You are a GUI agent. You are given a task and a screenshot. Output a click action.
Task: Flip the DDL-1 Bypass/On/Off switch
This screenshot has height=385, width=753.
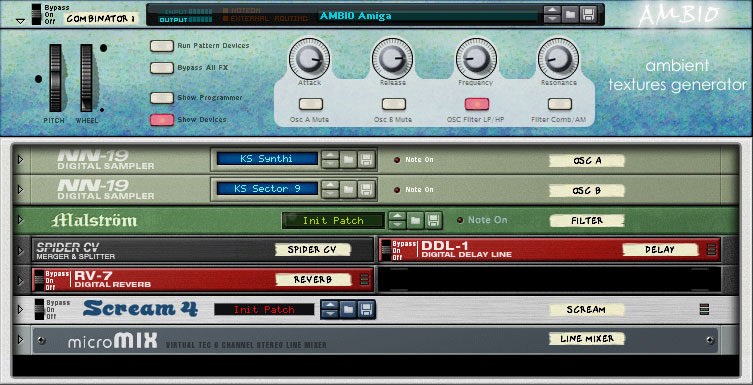tap(386, 250)
